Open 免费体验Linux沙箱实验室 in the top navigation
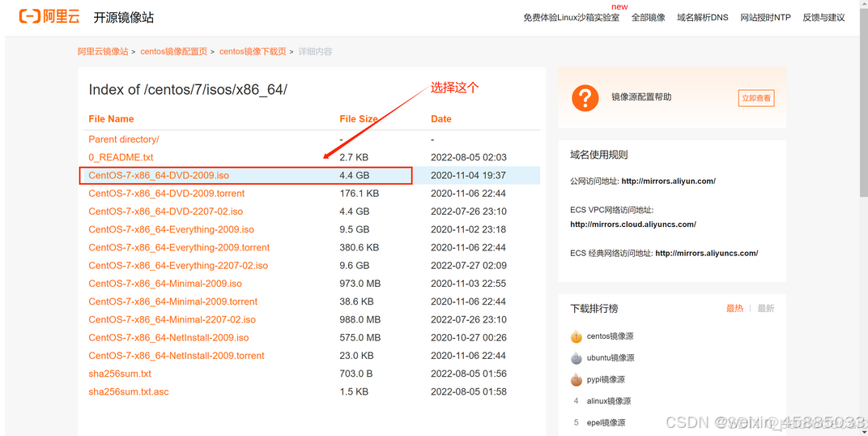Viewport: 868px width, 436px height. (x=572, y=18)
